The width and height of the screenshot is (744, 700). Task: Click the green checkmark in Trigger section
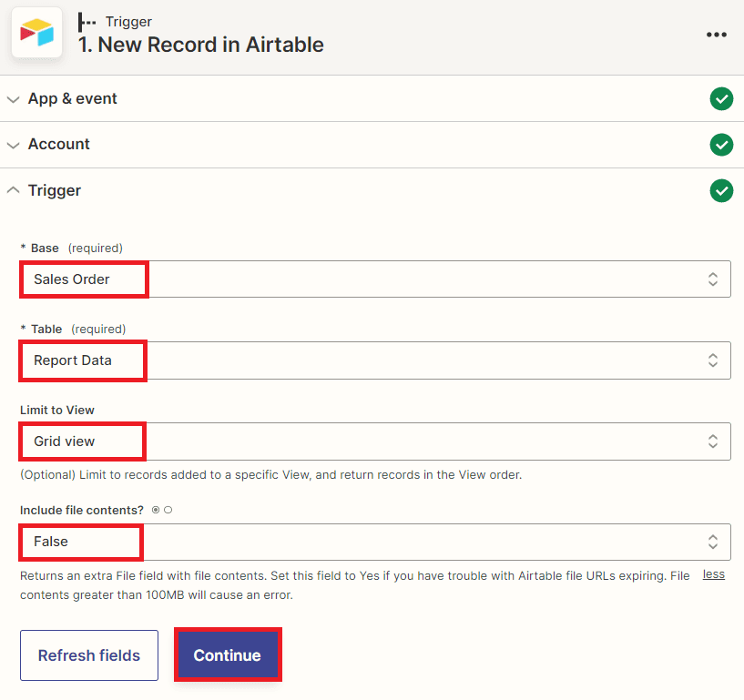[721, 190]
